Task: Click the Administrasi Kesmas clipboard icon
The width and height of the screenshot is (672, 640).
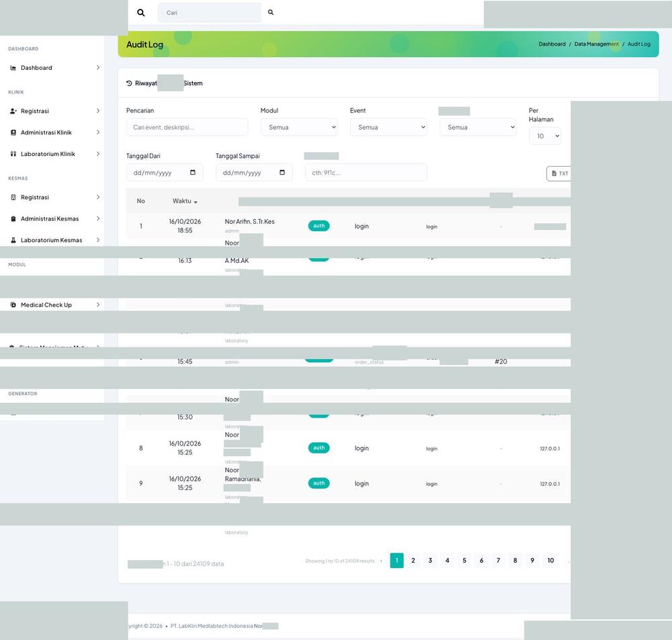Action: pyautogui.click(x=13, y=218)
